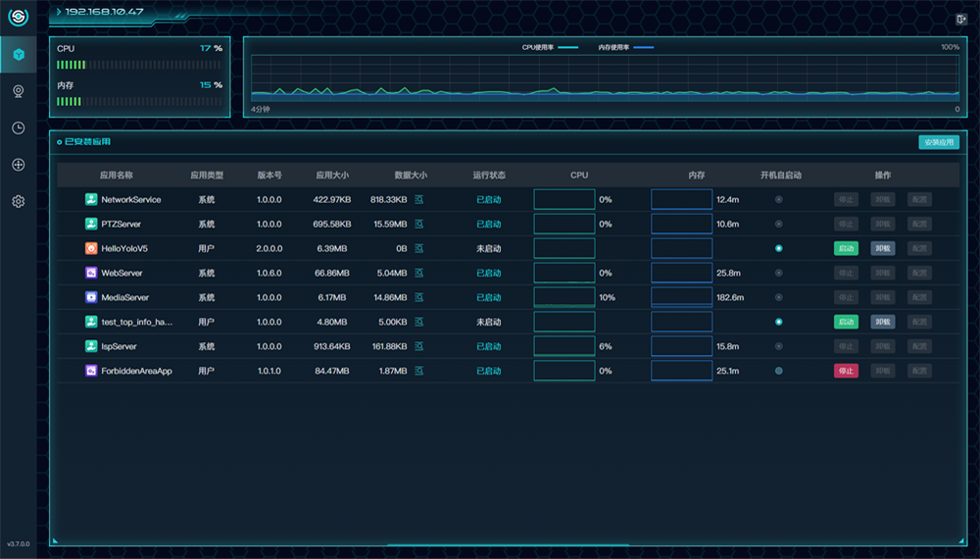Screen dimensions: 980x559
Task: Click the 安装应用 button
Action: [939, 142]
